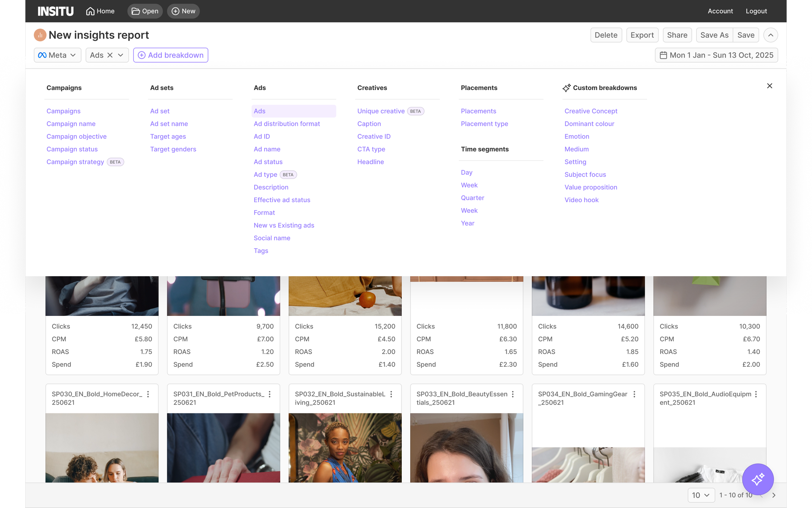Open the date range picker

click(716, 55)
